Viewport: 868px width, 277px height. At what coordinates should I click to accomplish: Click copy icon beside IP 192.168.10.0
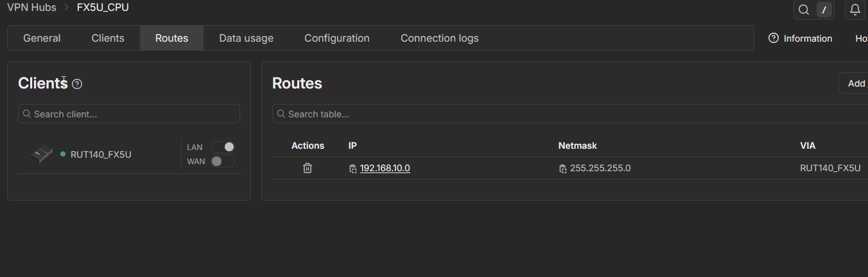click(352, 169)
